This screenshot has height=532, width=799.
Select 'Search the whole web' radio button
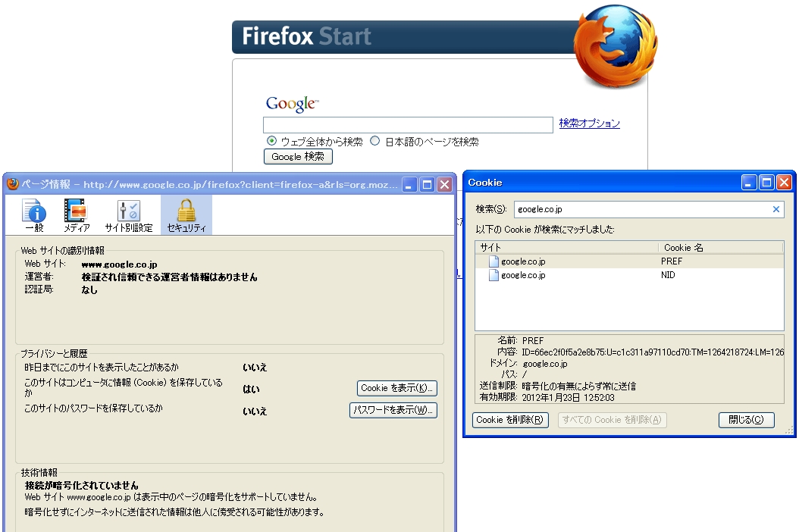(x=271, y=141)
